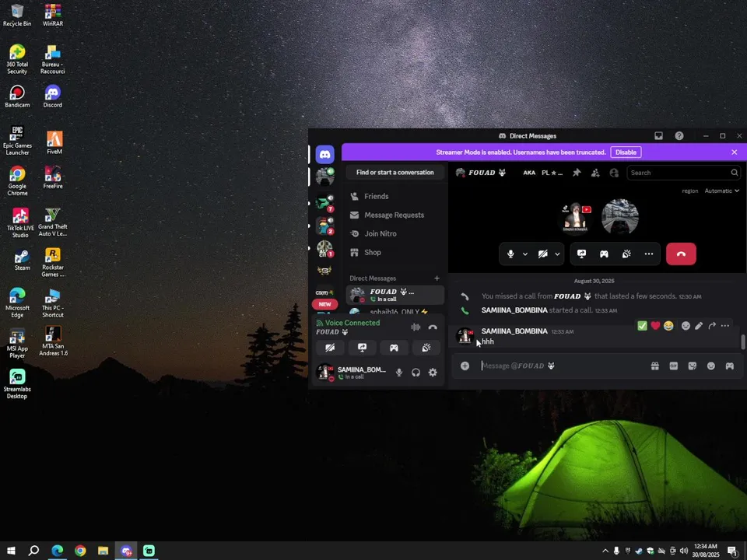Open microphone options arrow in call controls
Image resolution: width=747 pixels, height=560 pixels.
coord(525,254)
